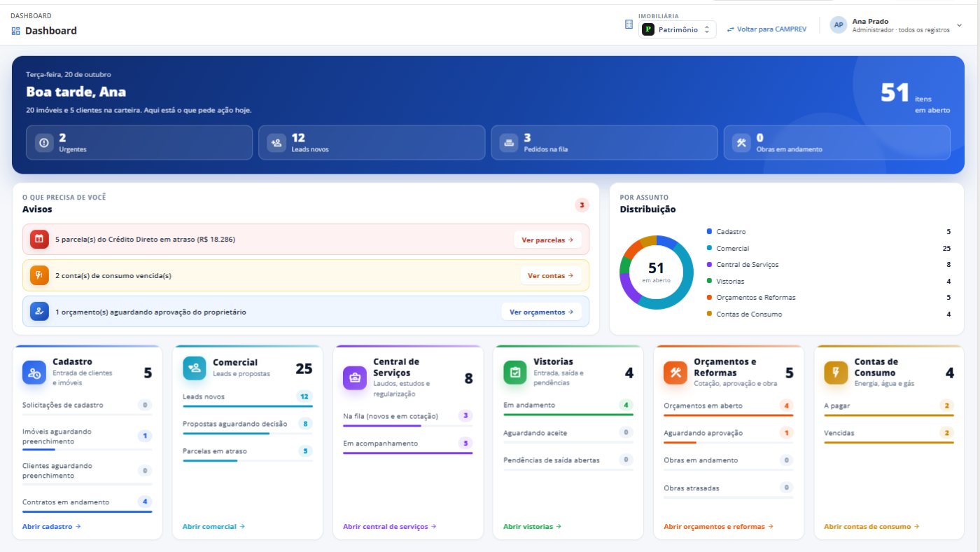Click the Leads novos person-add icon
The width and height of the screenshot is (980, 552).
276,143
